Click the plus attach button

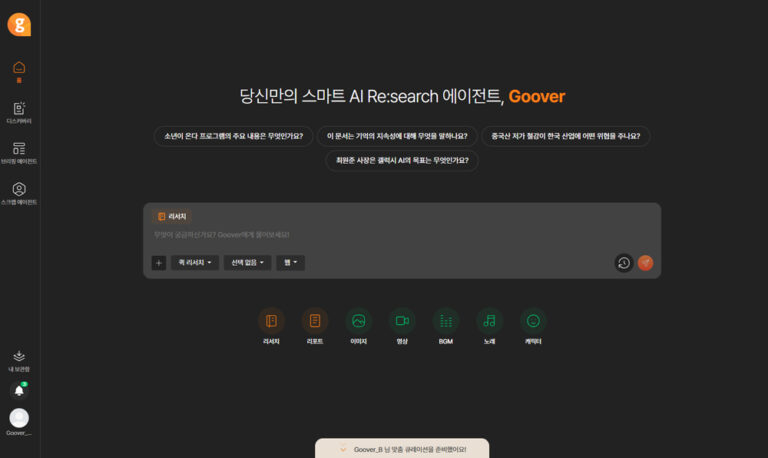pos(158,263)
